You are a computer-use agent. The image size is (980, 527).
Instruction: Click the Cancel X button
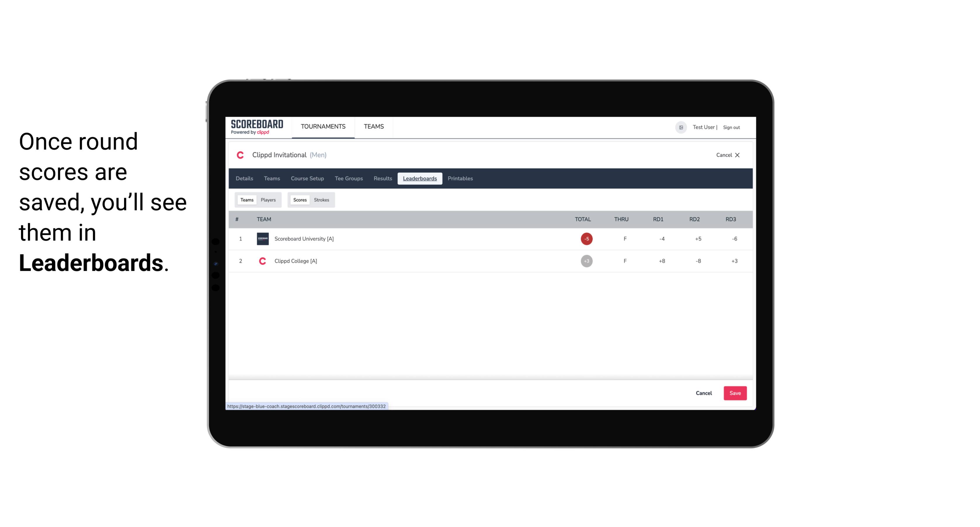tap(727, 154)
